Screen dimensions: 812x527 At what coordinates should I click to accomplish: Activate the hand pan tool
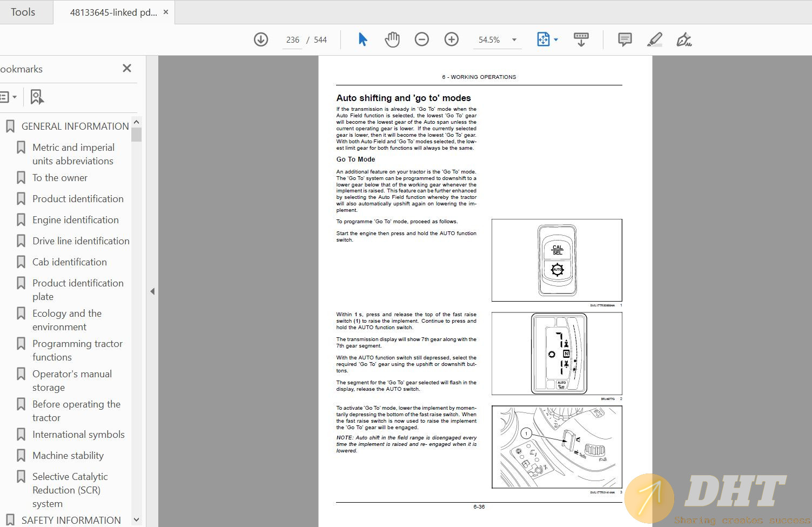(x=392, y=39)
